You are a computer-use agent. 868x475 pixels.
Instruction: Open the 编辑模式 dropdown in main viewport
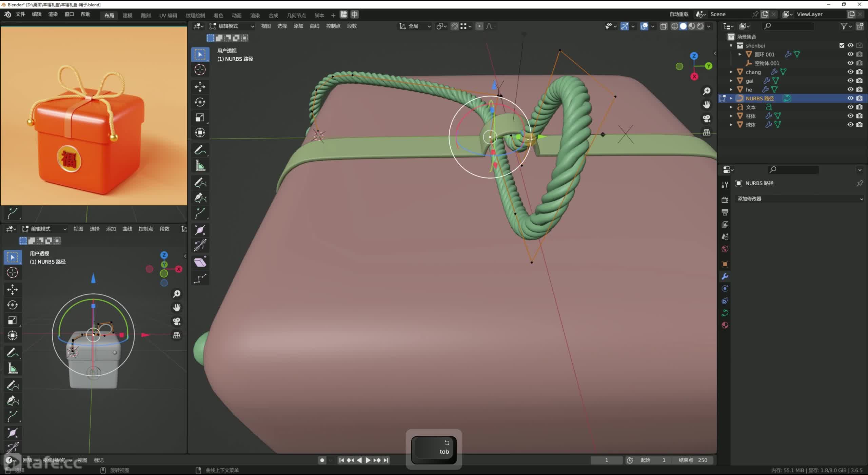point(232,26)
